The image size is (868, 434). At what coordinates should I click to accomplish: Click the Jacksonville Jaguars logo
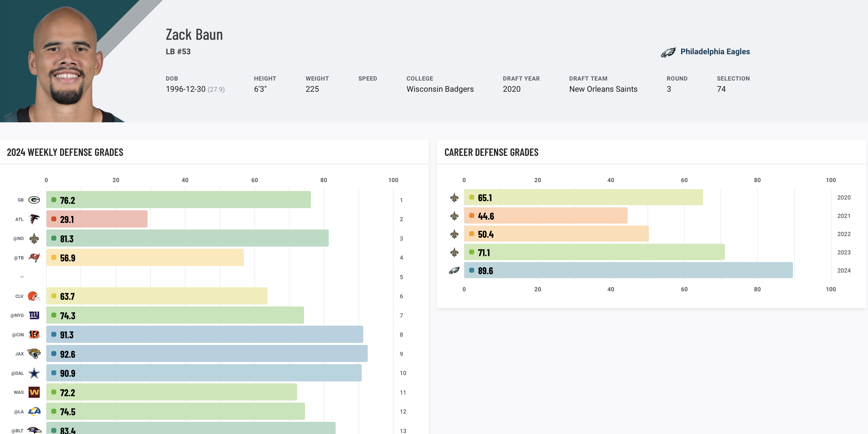click(34, 353)
